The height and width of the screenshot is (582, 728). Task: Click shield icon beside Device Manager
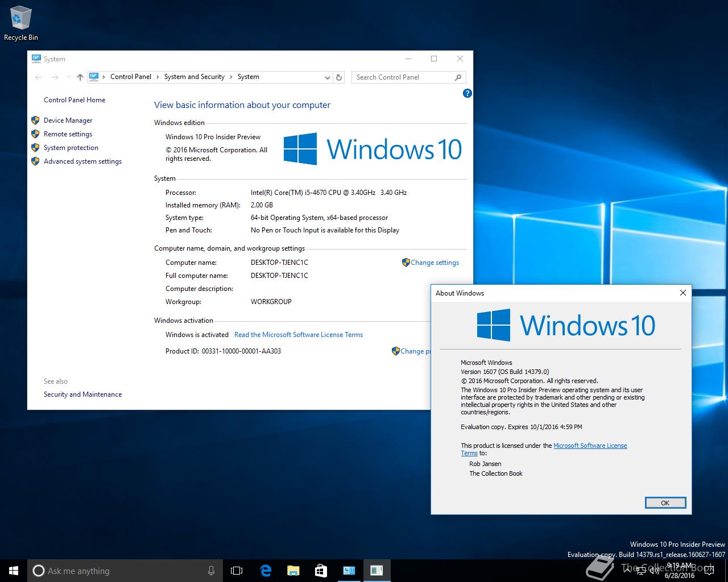35,120
